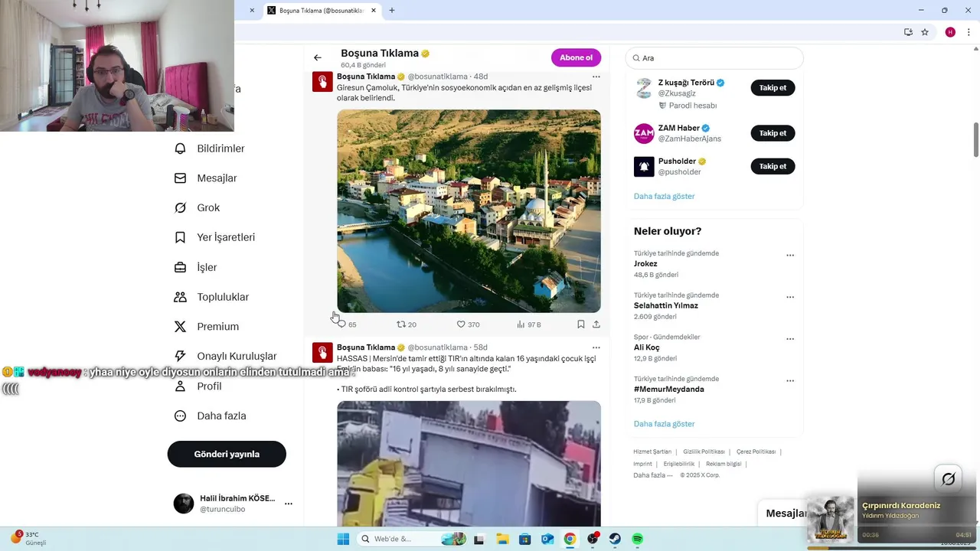
Task: Follow Pusholder with Takip et
Action: 773,166
